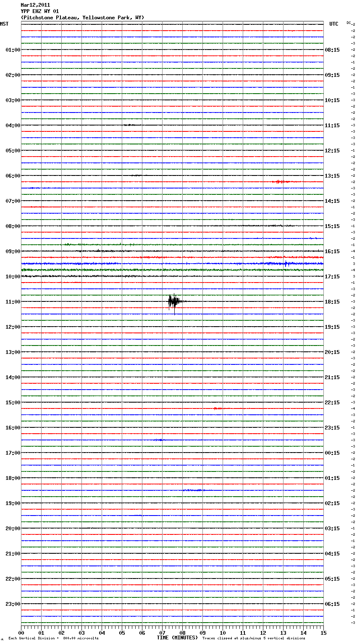357x644 pixels.
Task: Click the "08:15" UTC time label
Action: (x=332, y=50)
